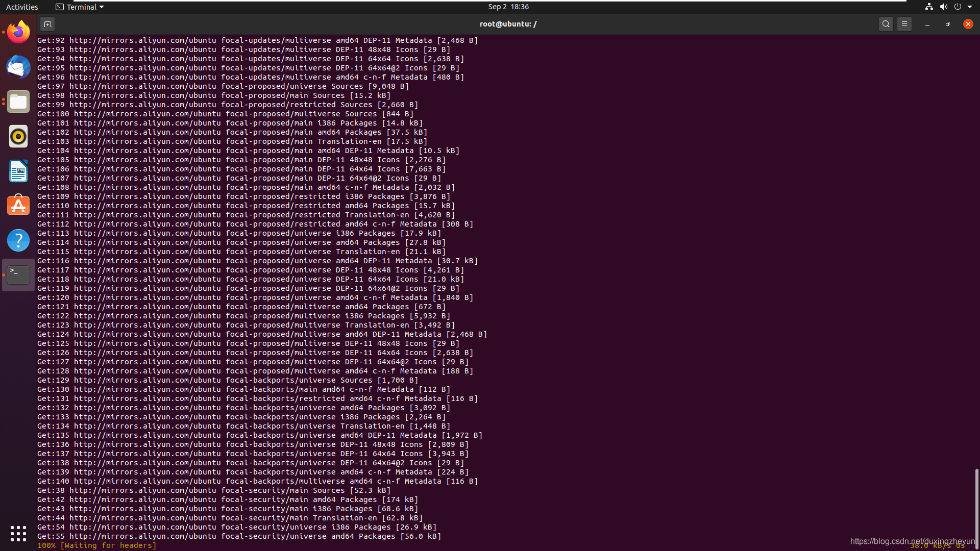Image resolution: width=980 pixels, height=551 pixels.
Task: Click the Get:140 focal-backports/multiverse line
Action: click(257, 481)
